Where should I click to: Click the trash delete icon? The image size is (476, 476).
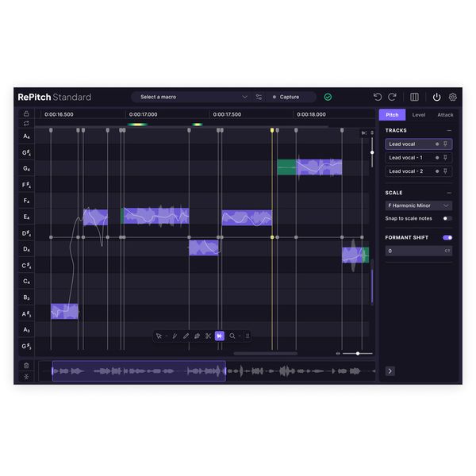tap(26, 366)
